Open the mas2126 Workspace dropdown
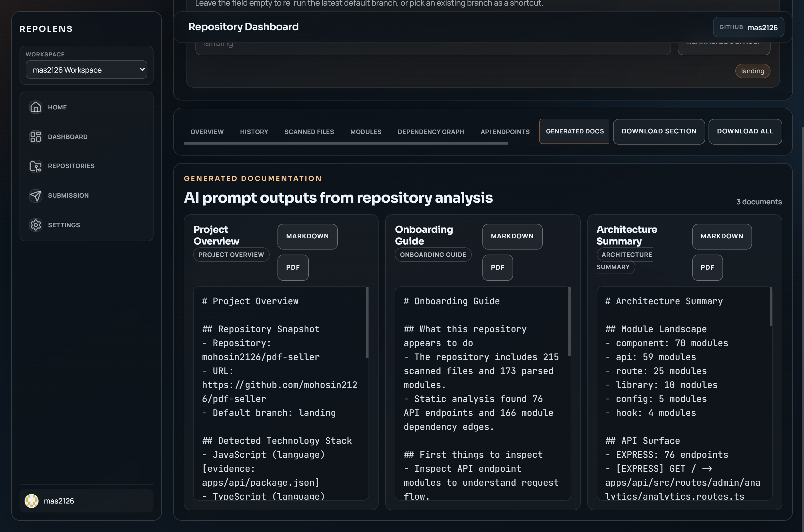804x532 pixels. click(87, 70)
